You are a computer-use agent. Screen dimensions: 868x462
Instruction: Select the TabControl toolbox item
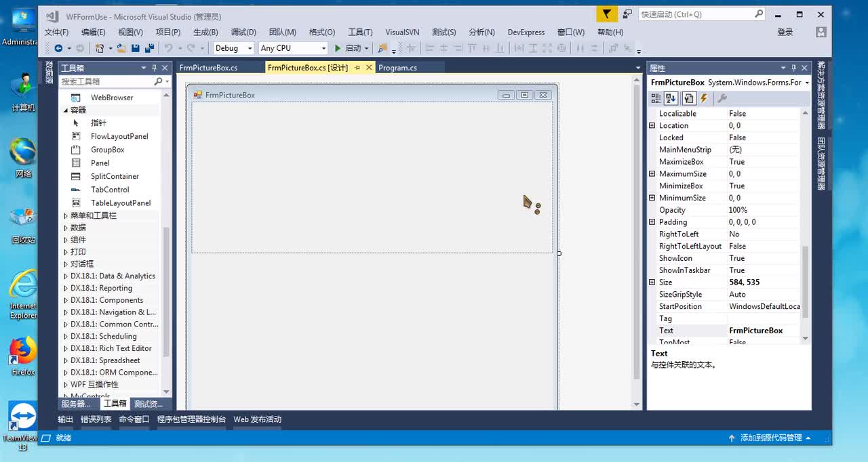(x=110, y=190)
